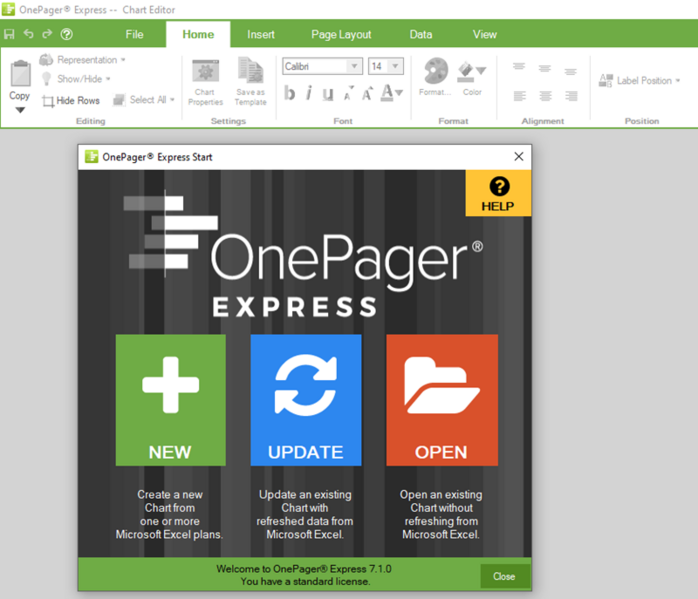The image size is (698, 599).
Task: Click the Copy clipboard icon
Action: pos(20,73)
